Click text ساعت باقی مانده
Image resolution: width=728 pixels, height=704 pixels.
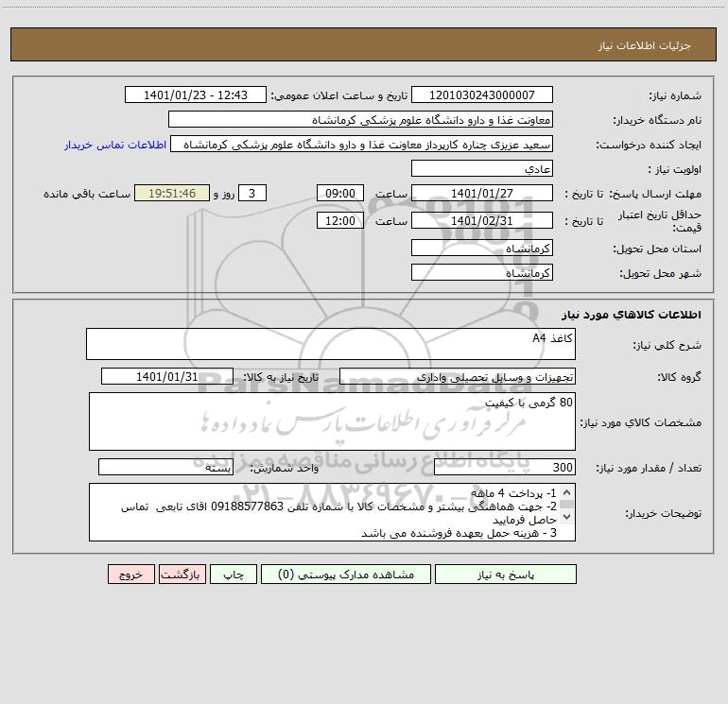[x=87, y=194]
